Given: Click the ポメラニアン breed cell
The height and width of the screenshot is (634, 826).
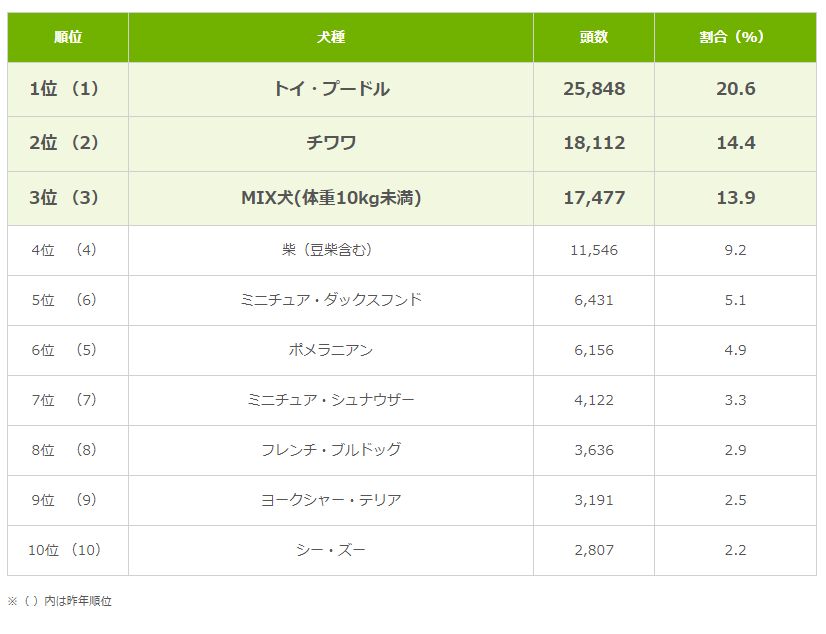Looking at the screenshot, I should pos(331,350).
